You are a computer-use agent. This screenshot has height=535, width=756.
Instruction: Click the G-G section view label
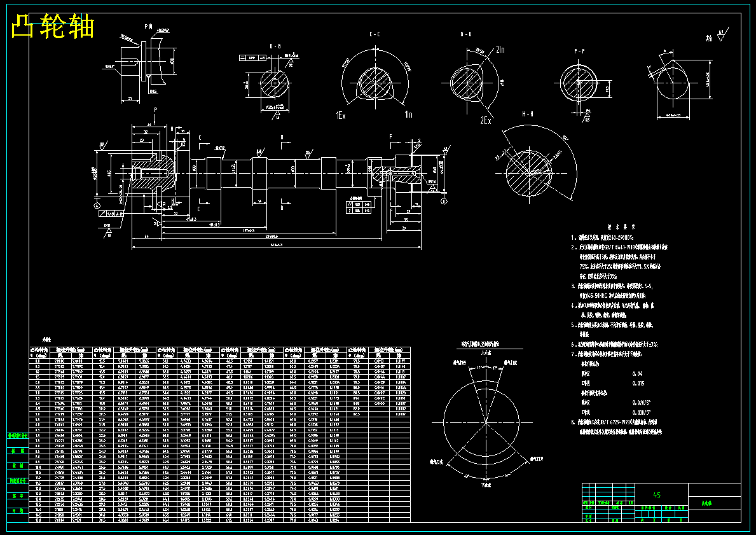click(275, 46)
